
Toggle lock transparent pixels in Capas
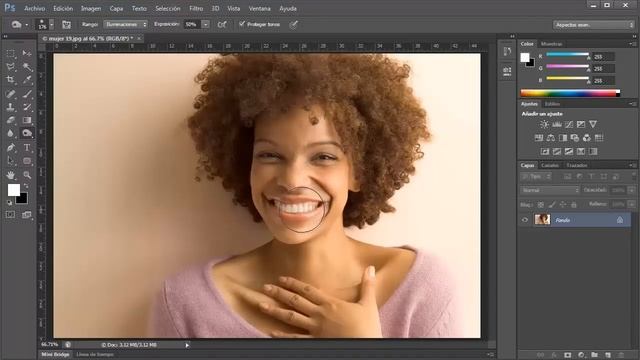(541, 204)
